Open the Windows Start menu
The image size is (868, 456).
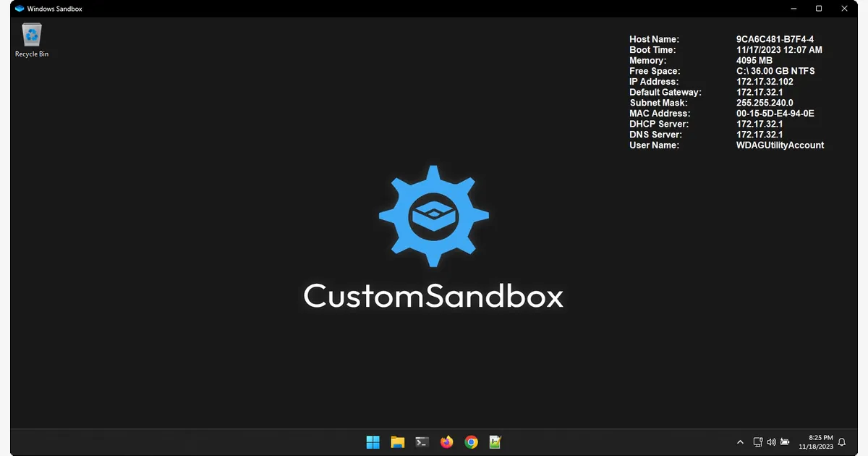[x=373, y=442]
